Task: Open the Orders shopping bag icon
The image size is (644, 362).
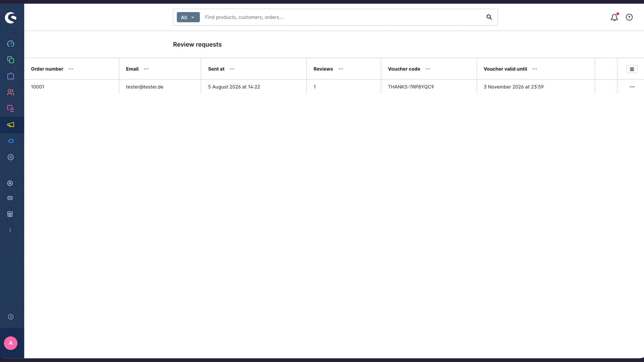Action: click(11, 76)
